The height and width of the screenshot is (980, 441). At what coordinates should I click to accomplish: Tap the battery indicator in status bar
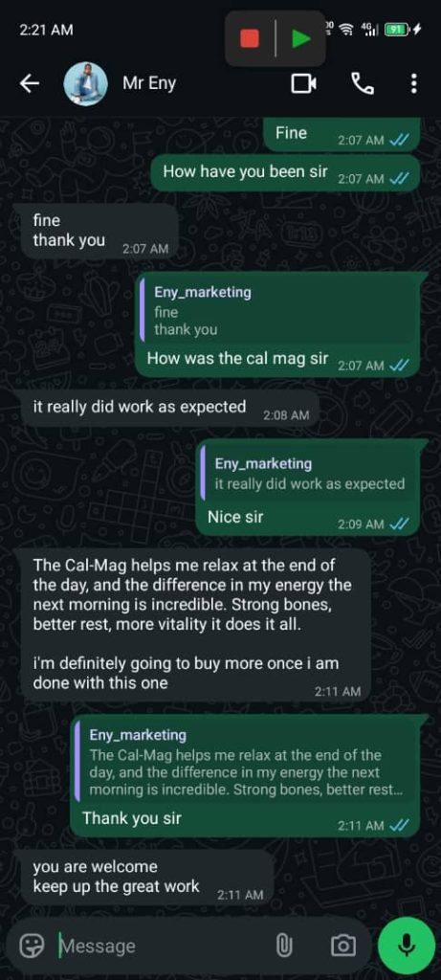click(x=397, y=29)
